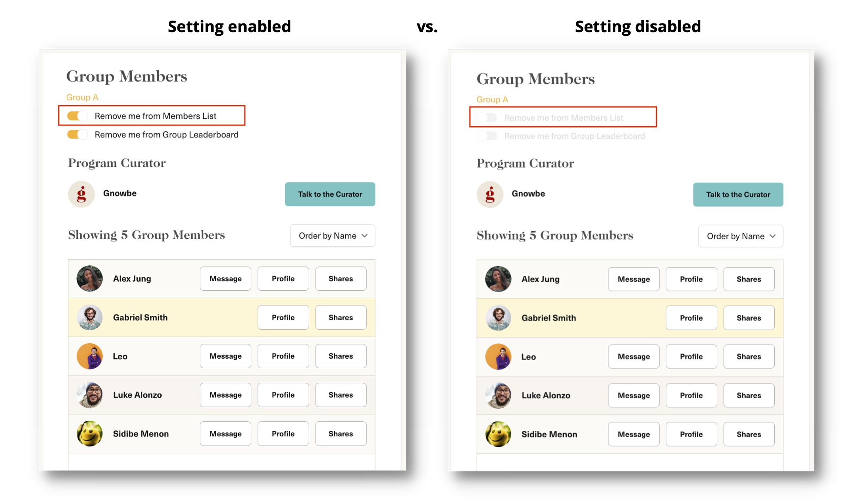Click Alex Jung's avatar in enabled panel
This screenshot has height=500, width=868.
click(90, 279)
